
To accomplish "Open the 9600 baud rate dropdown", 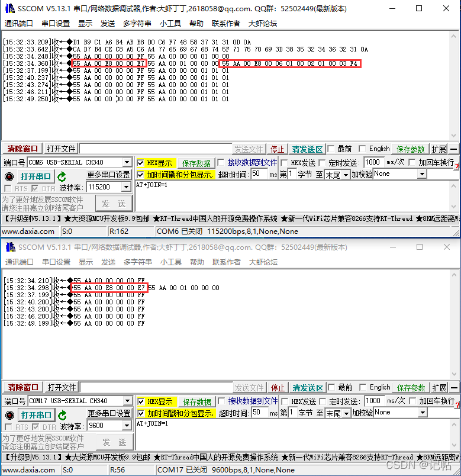I will (127, 426).
